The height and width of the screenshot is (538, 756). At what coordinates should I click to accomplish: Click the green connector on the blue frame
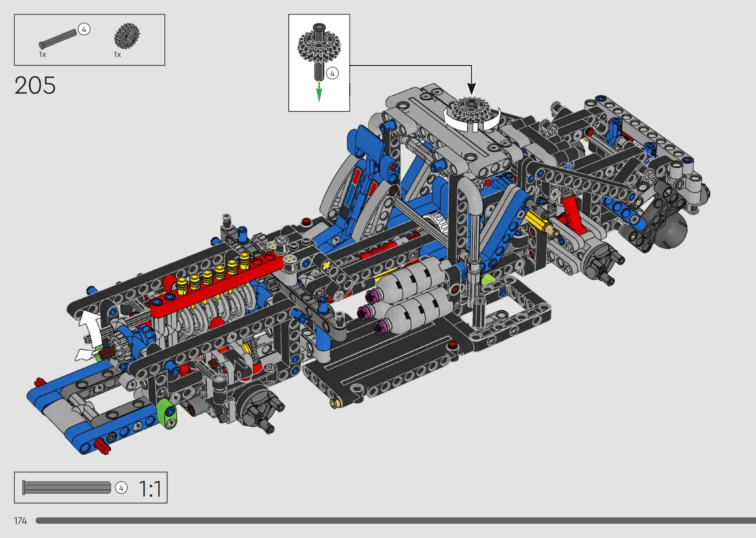pos(166,413)
